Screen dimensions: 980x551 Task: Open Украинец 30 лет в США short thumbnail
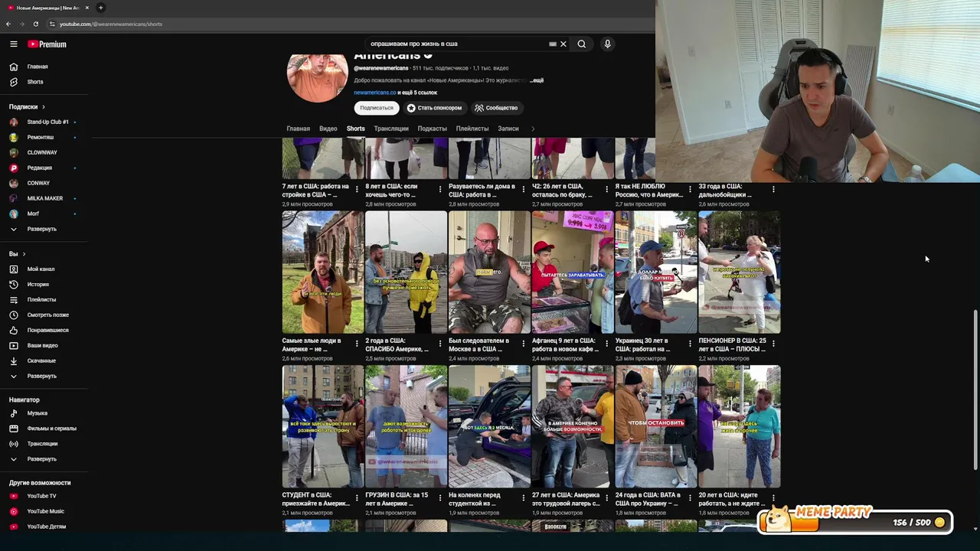(x=656, y=272)
